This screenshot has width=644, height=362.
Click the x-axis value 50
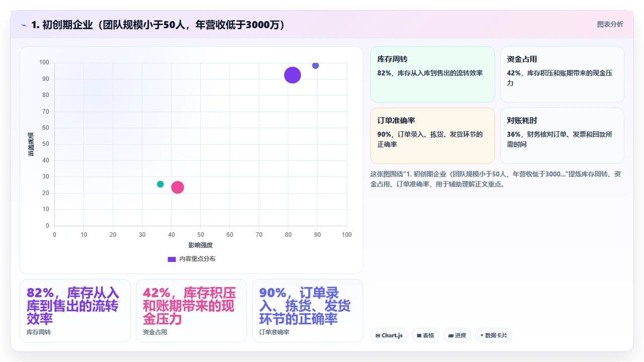click(x=201, y=235)
